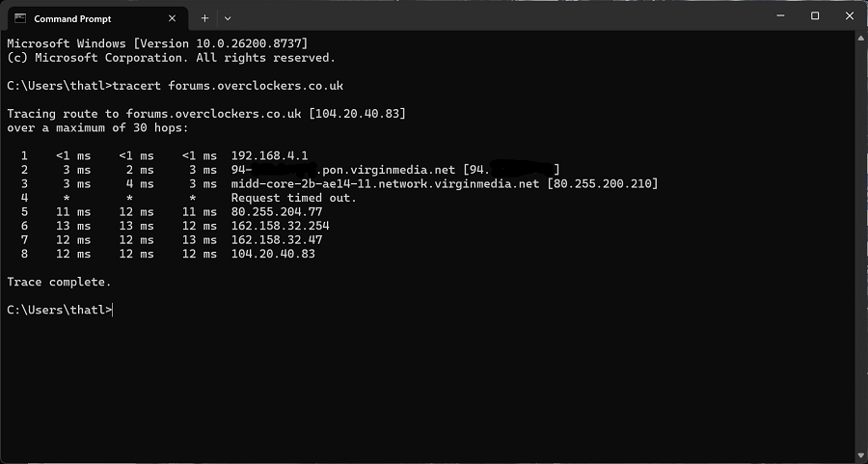Close the terminal window
The image size is (868, 464).
tap(850, 15)
